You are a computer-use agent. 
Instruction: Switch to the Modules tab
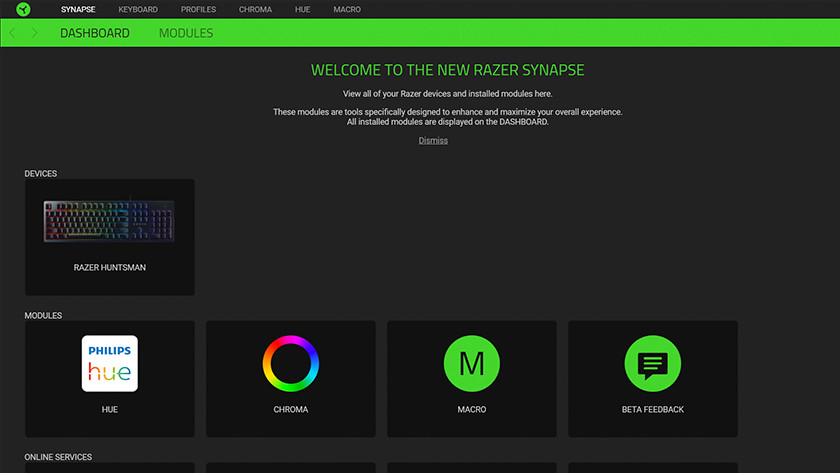click(186, 33)
